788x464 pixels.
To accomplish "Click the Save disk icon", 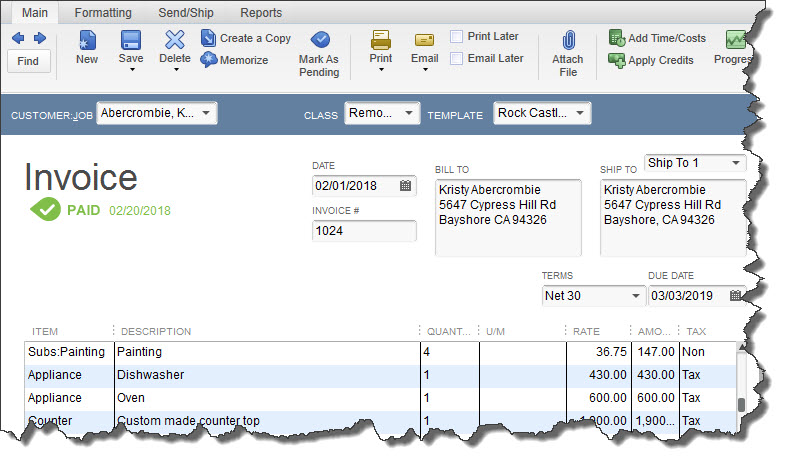I will 131,40.
